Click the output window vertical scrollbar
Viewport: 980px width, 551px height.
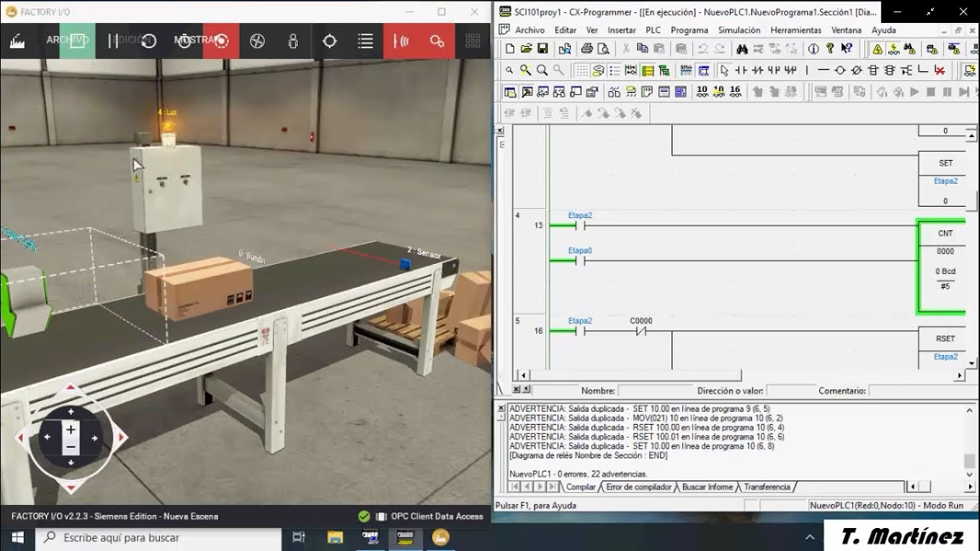click(970, 461)
